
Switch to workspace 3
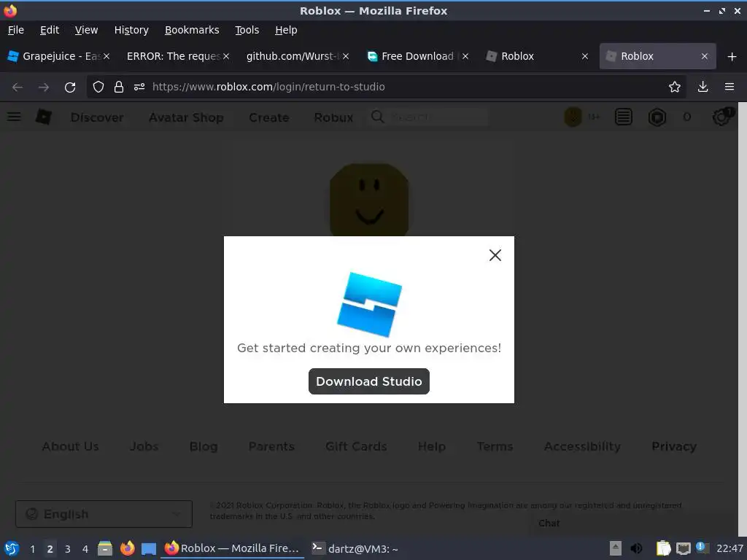tap(68, 549)
